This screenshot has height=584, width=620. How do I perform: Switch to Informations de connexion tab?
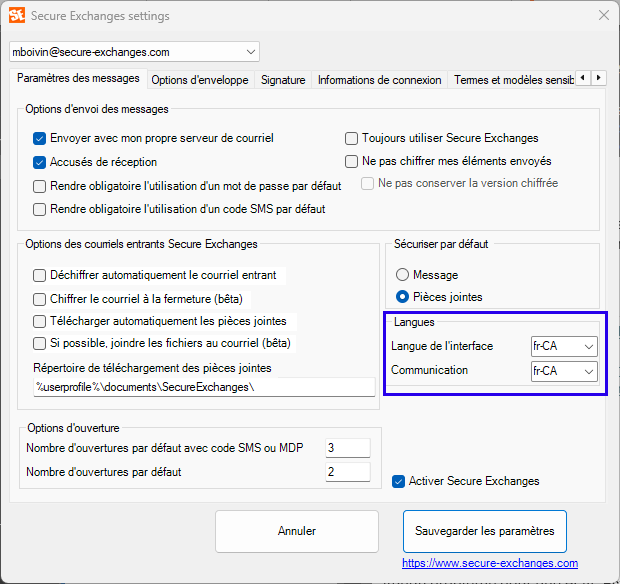380,80
